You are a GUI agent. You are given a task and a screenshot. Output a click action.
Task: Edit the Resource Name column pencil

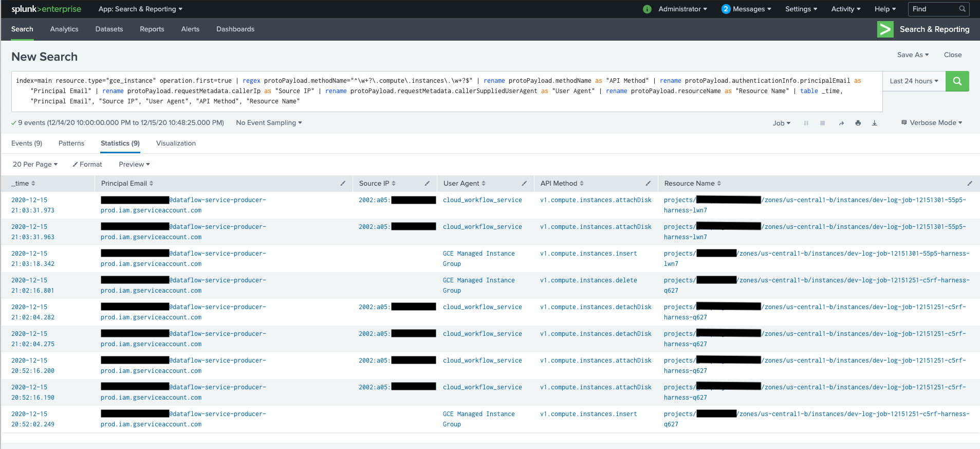[970, 184]
